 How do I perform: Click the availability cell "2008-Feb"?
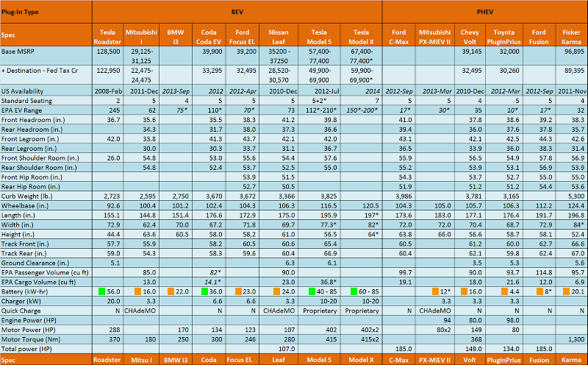(107, 91)
